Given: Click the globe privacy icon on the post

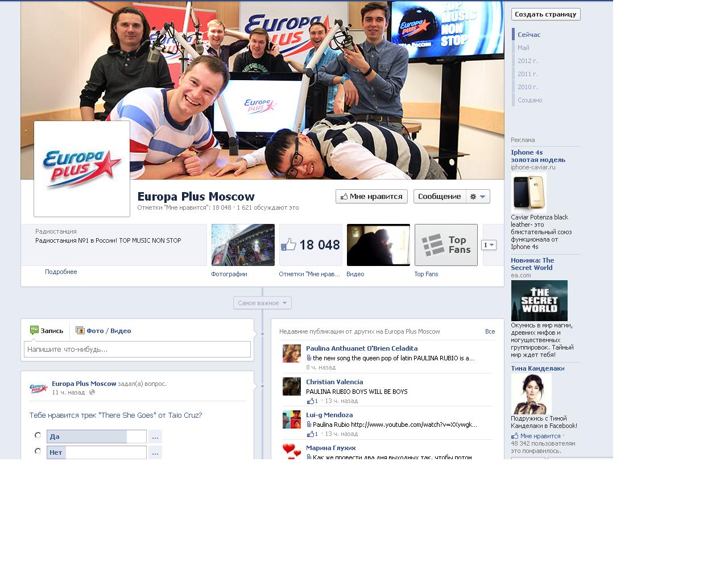Looking at the screenshot, I should [x=92, y=392].
